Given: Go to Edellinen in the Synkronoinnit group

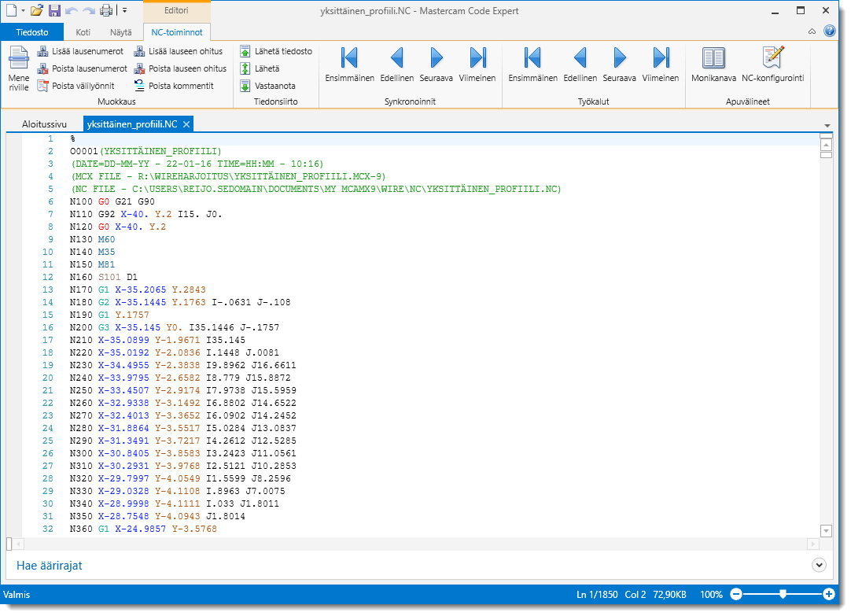Looking at the screenshot, I should [396, 65].
